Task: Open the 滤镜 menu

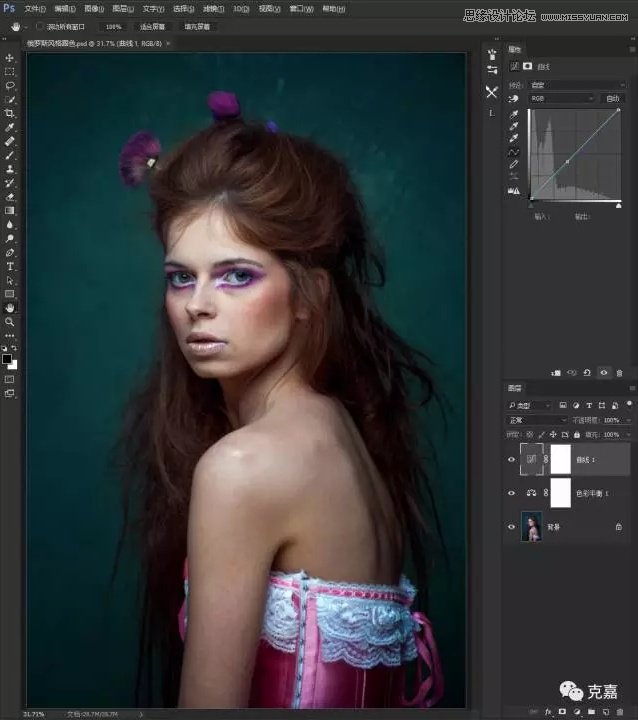Action: point(211,8)
